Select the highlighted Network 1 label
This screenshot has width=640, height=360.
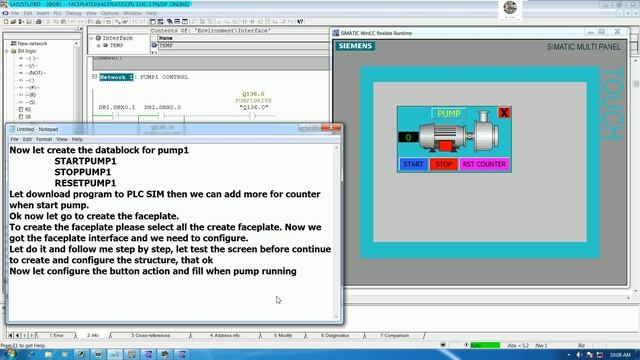[116, 77]
